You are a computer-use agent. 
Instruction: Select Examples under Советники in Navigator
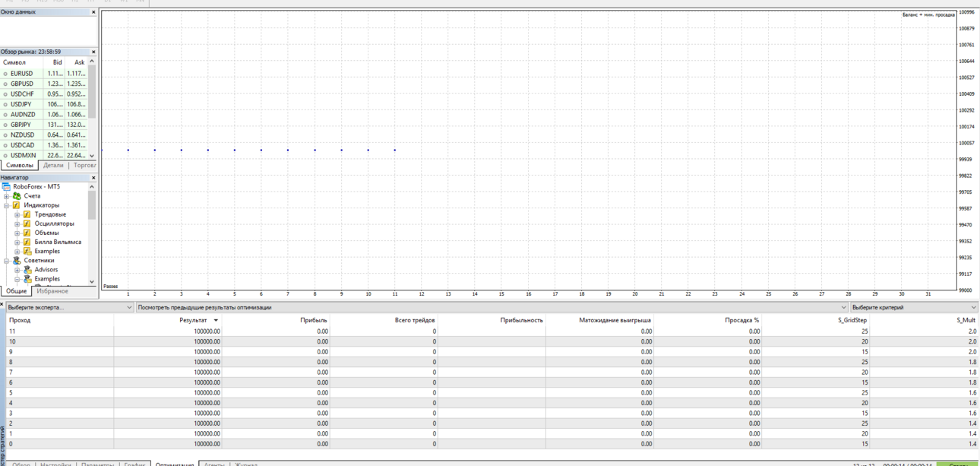point(47,279)
